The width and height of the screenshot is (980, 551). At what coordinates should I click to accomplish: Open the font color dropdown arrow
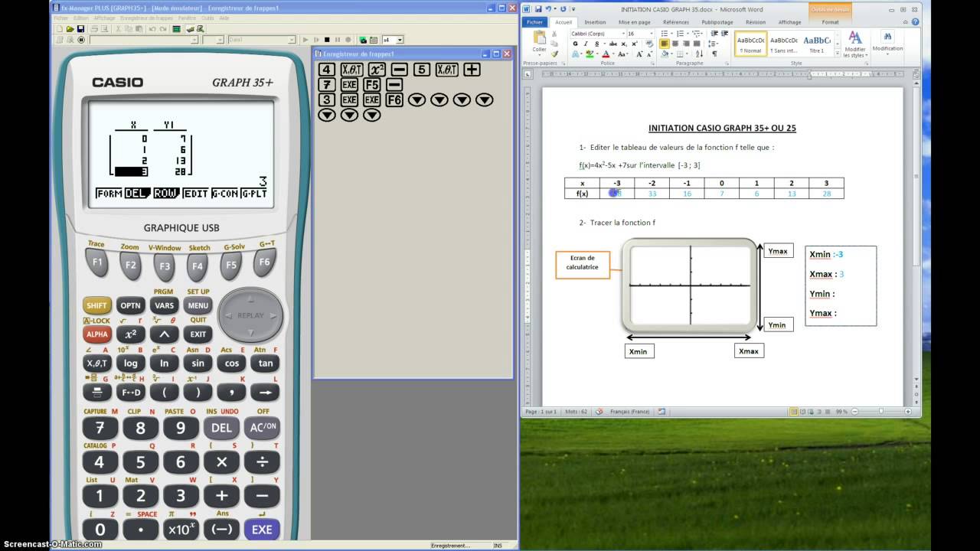tap(614, 54)
